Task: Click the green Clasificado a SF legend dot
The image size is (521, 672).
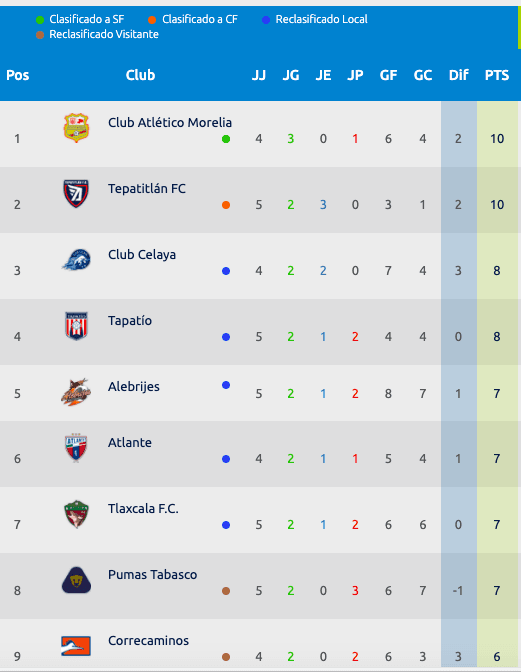Action: tap(40, 20)
